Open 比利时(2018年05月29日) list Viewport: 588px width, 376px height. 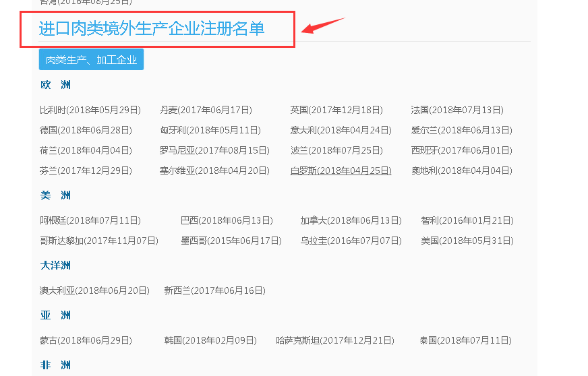[x=90, y=110]
